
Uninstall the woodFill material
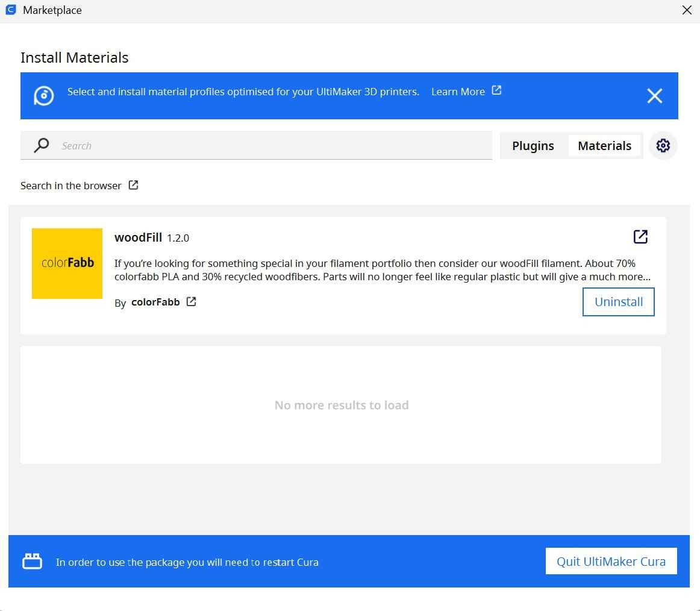(x=618, y=302)
